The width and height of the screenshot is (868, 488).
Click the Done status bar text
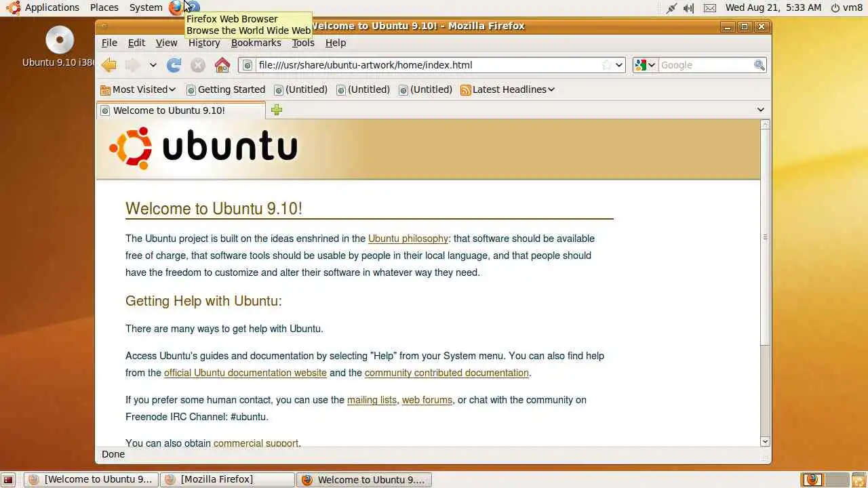tap(113, 454)
